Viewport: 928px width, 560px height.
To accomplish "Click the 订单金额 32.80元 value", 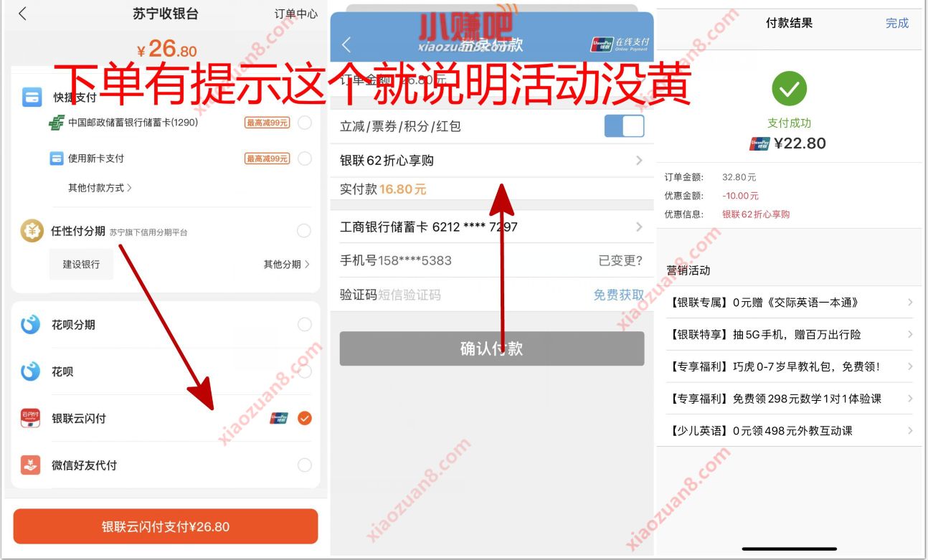I will (x=739, y=177).
